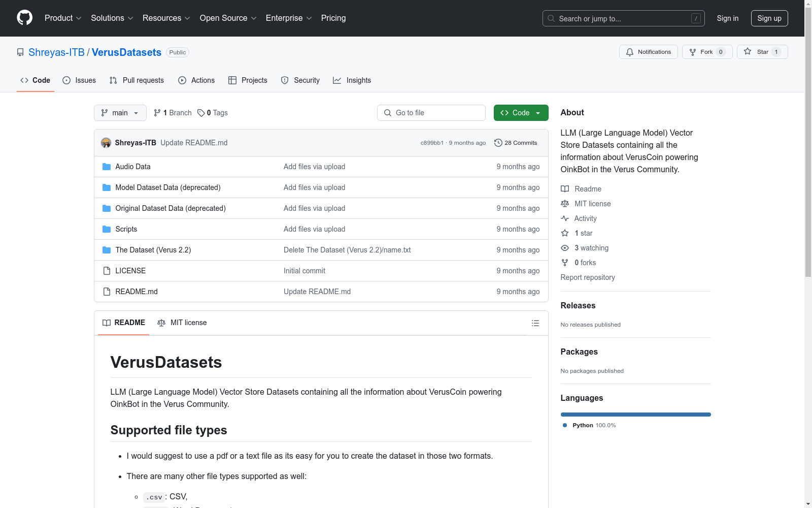The height and width of the screenshot is (508, 812).
Task: Click the Releases heading link
Action: 578,305
